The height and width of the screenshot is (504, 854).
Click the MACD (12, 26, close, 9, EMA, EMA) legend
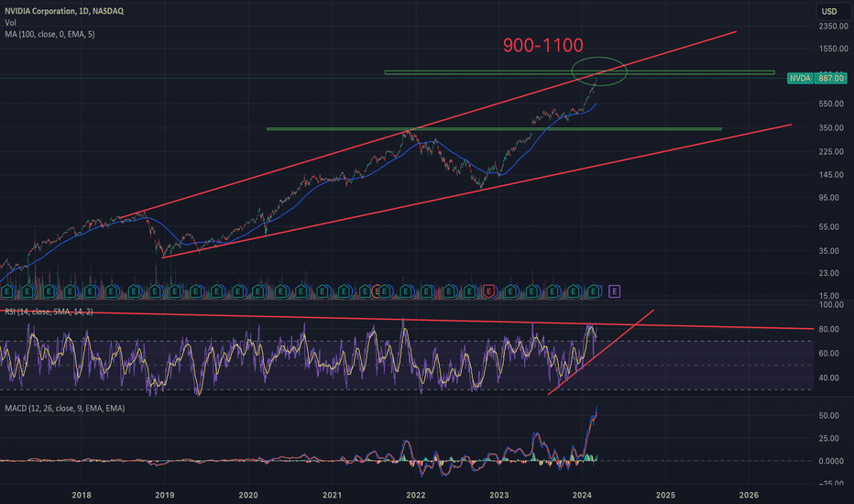tap(65, 408)
